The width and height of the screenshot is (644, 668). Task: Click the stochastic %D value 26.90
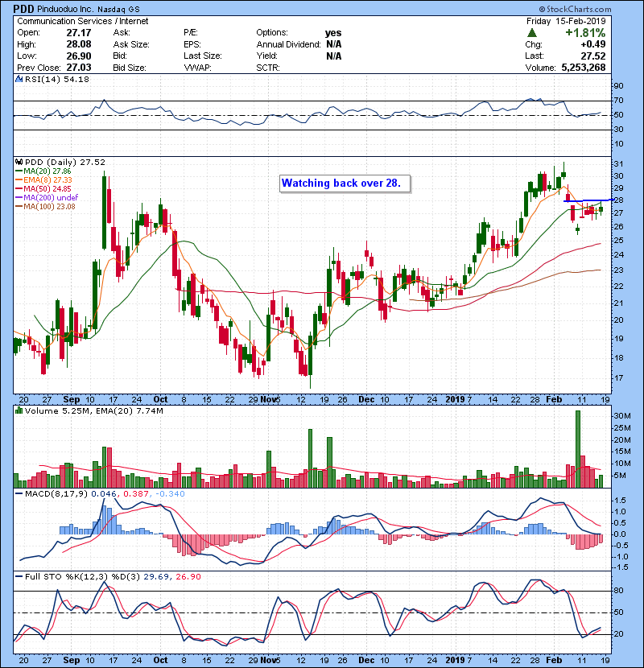click(x=188, y=577)
